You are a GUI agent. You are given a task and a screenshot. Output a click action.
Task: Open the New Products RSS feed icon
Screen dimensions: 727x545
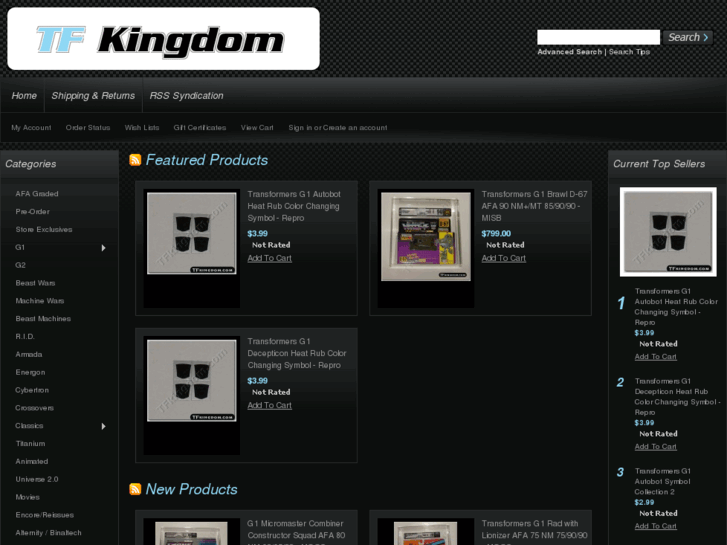135,489
